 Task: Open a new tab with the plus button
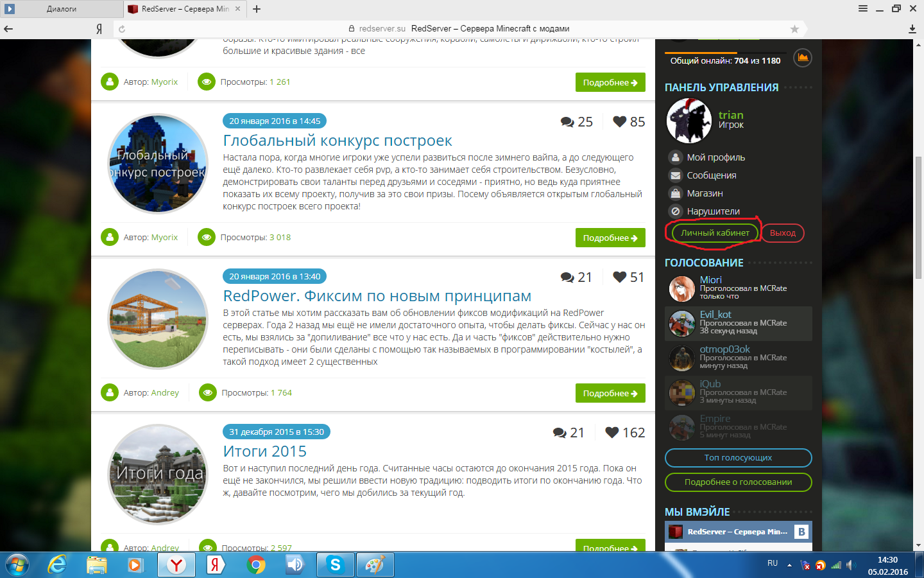[x=257, y=9]
